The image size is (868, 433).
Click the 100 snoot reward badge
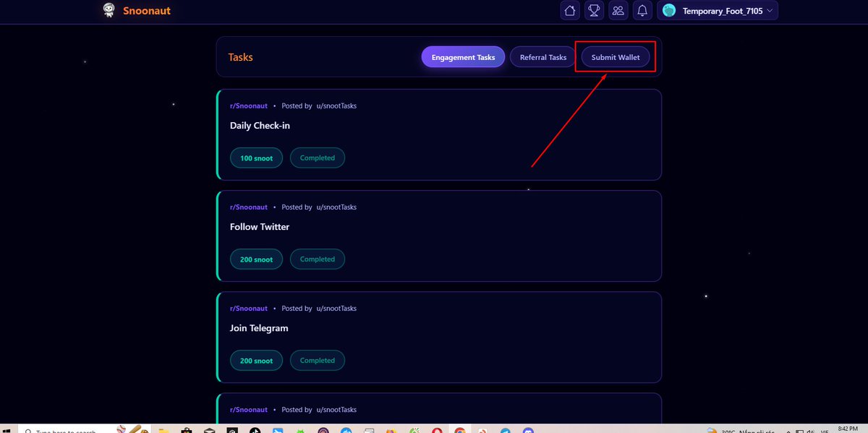click(x=256, y=158)
